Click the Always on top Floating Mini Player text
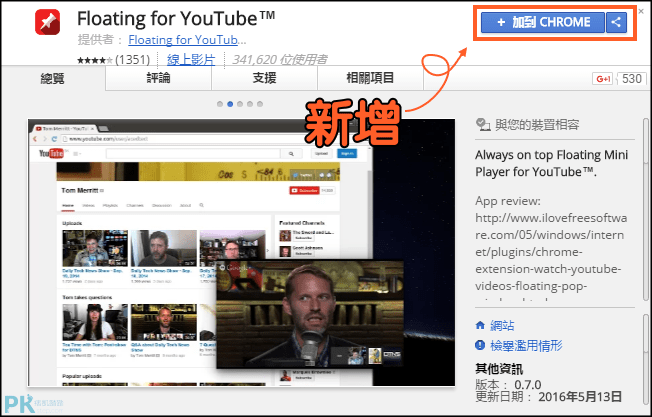652x417 pixels. click(551, 163)
